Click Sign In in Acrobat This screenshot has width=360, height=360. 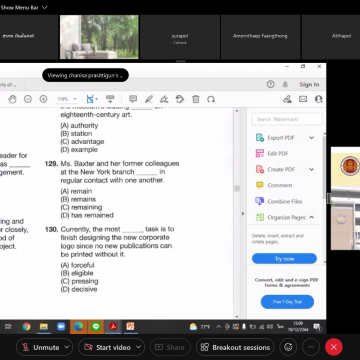309,84
